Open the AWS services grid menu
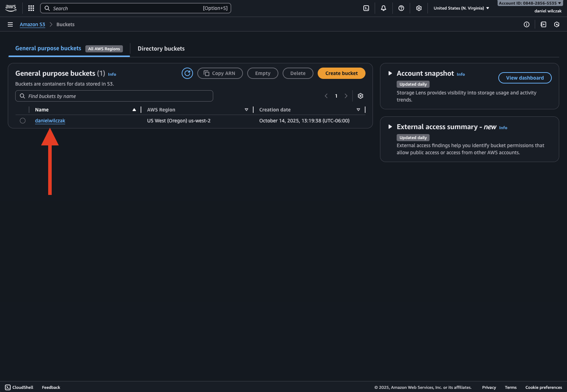This screenshot has width=567, height=392. tap(31, 8)
